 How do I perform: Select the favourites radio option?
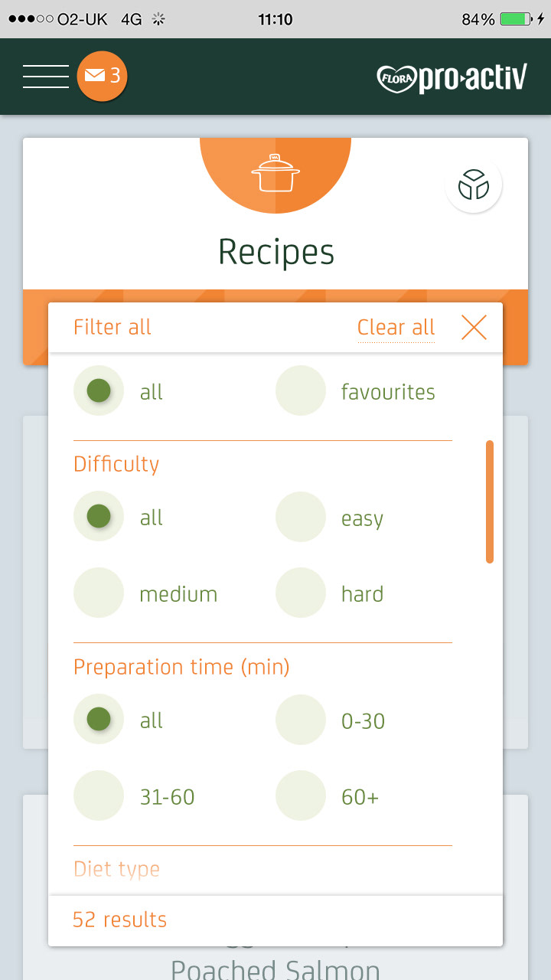[301, 391]
